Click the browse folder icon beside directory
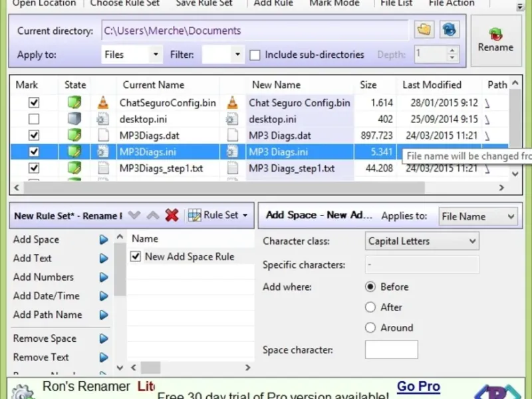Viewport: 532px width, 399px height. pos(424,30)
